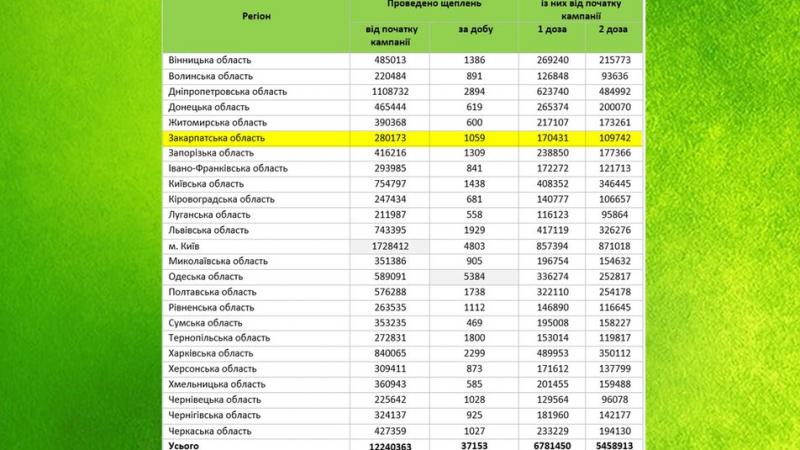Viewport: 800px width, 450px height.
Task: Select the Усього daily total 37153
Action: click(x=475, y=445)
